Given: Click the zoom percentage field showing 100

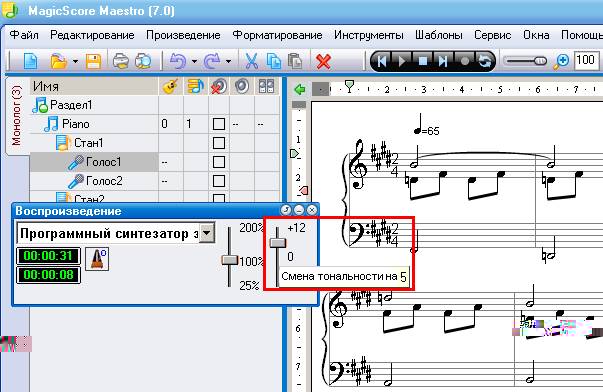Looking at the screenshot, I should coord(586,61).
